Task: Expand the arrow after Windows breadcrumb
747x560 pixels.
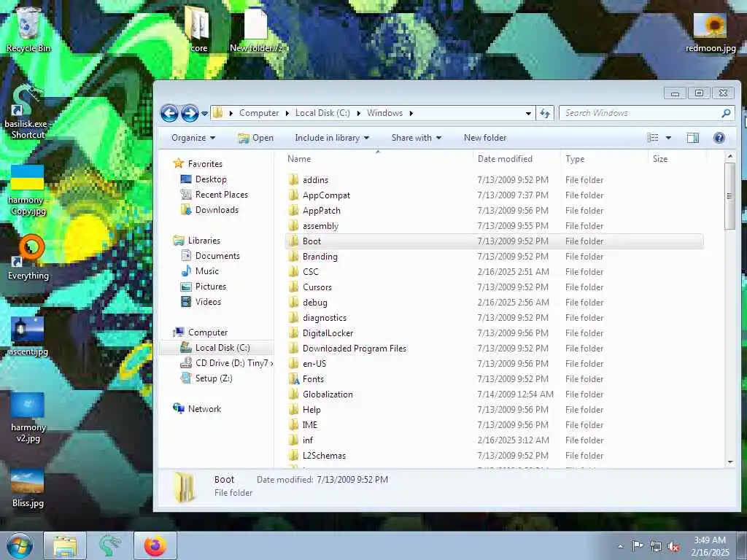Action: click(411, 113)
